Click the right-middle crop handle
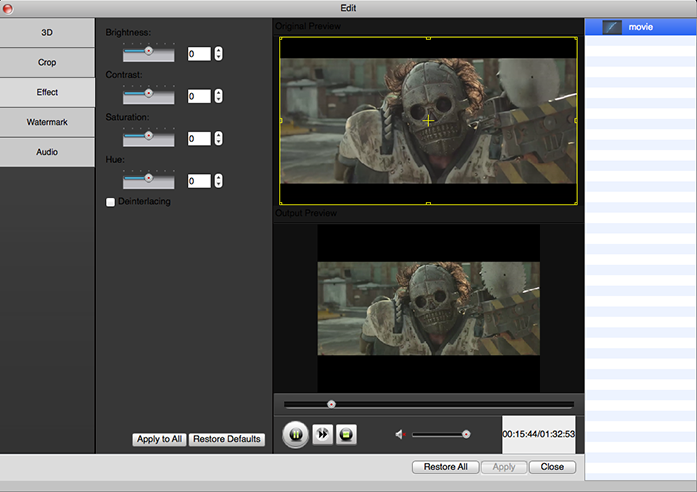Screen dimensions: 697x492 coord(576,120)
